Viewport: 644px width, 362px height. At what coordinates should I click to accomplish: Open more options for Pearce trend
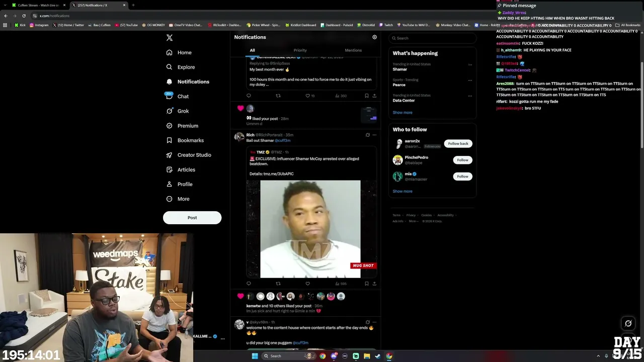click(470, 80)
